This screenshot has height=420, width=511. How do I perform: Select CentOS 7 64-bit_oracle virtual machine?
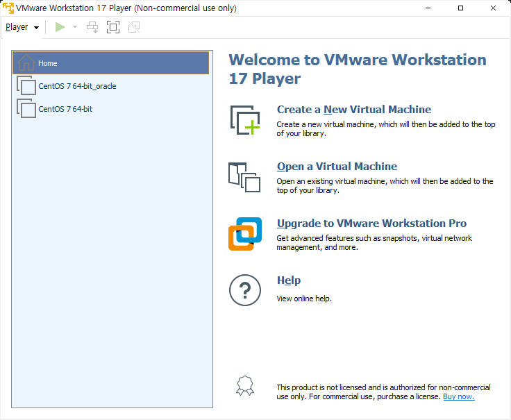pyautogui.click(x=111, y=86)
